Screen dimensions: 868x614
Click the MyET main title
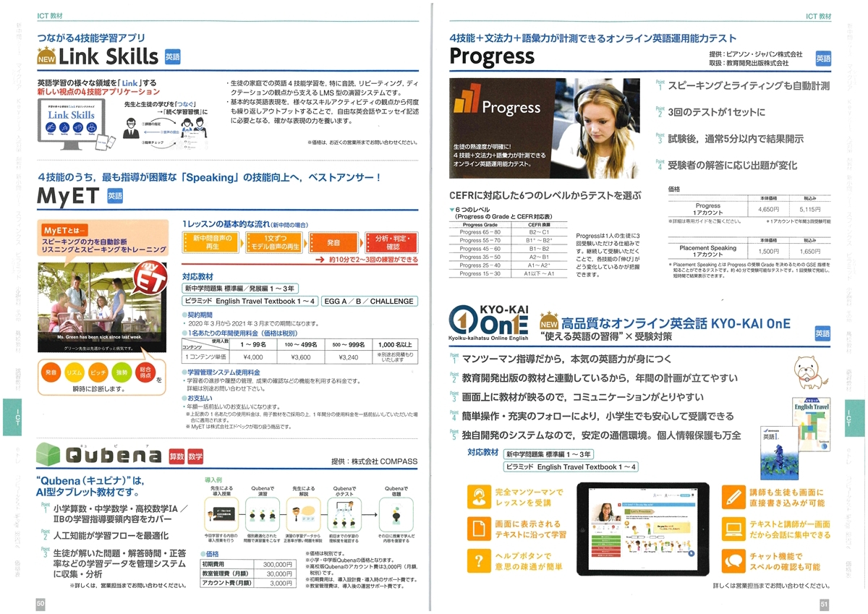click(68, 196)
